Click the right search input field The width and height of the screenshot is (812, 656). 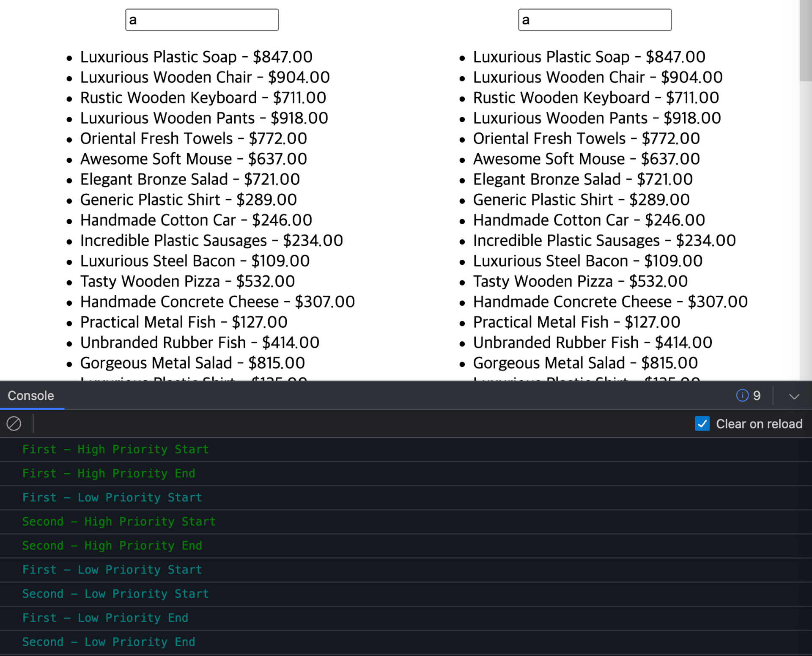click(594, 20)
